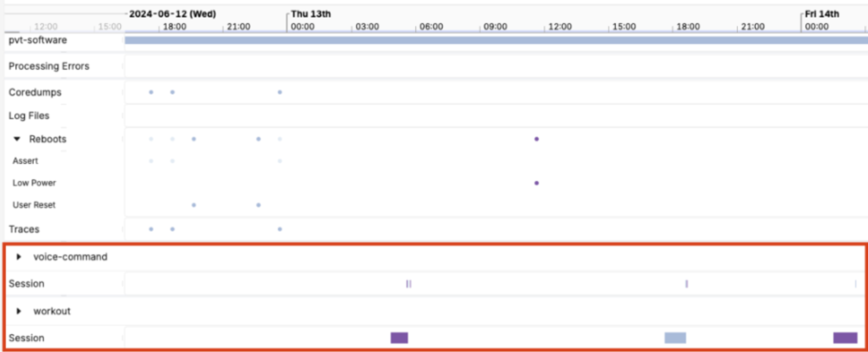Click the purple Low Power reboot dot
Viewport: 868px width, 352px height.
[x=536, y=183]
